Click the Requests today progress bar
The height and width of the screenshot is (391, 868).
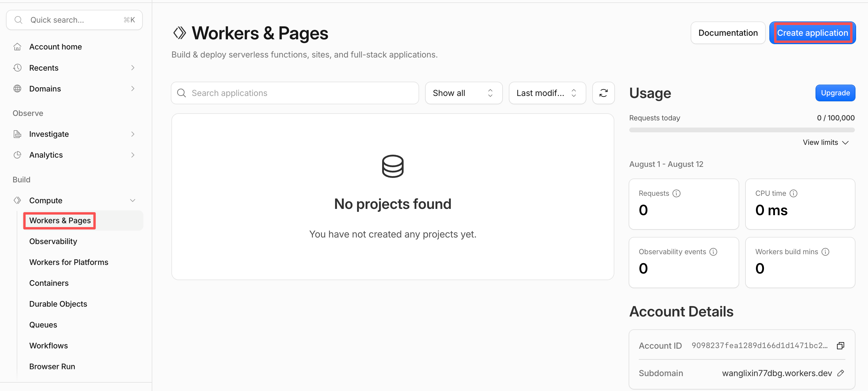[742, 130]
